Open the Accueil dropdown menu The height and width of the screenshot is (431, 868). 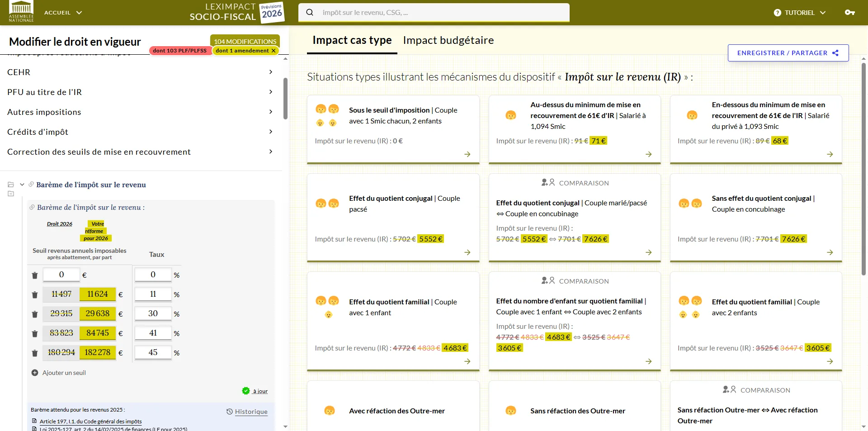(63, 13)
